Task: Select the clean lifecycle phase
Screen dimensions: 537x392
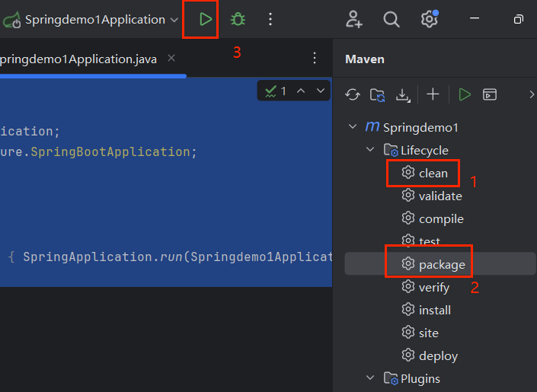Action: [425, 173]
